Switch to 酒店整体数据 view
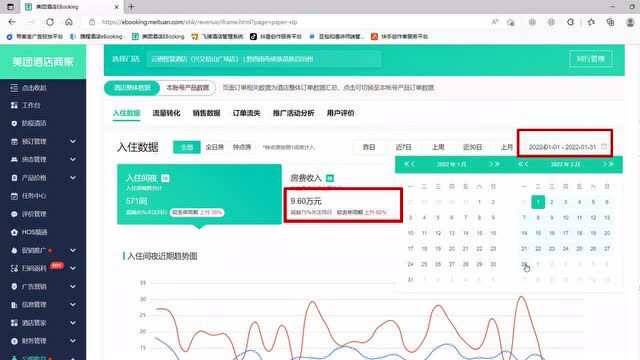640x360 pixels. (132, 88)
